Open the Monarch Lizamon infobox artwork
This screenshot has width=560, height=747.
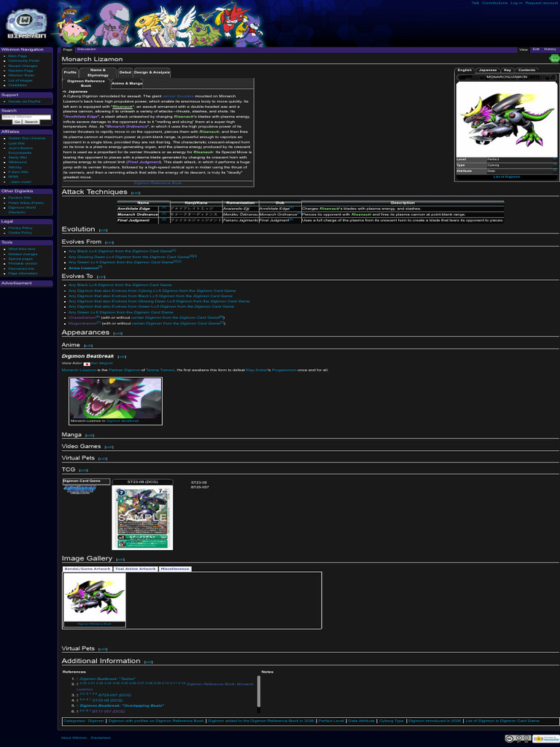click(x=507, y=120)
